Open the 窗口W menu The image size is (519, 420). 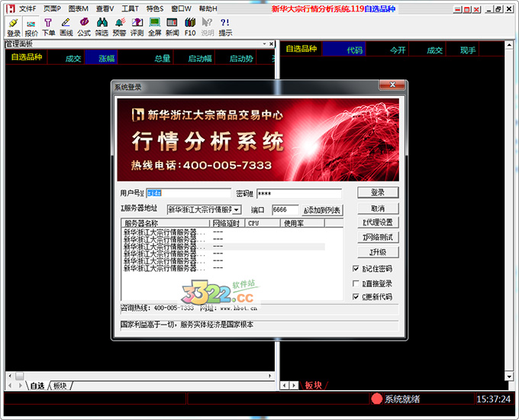click(182, 9)
